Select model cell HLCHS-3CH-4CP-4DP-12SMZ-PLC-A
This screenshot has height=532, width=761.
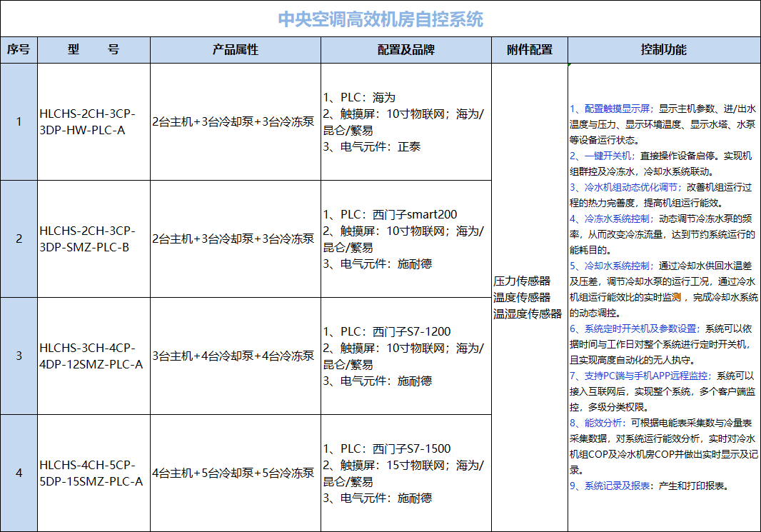[x=94, y=356]
